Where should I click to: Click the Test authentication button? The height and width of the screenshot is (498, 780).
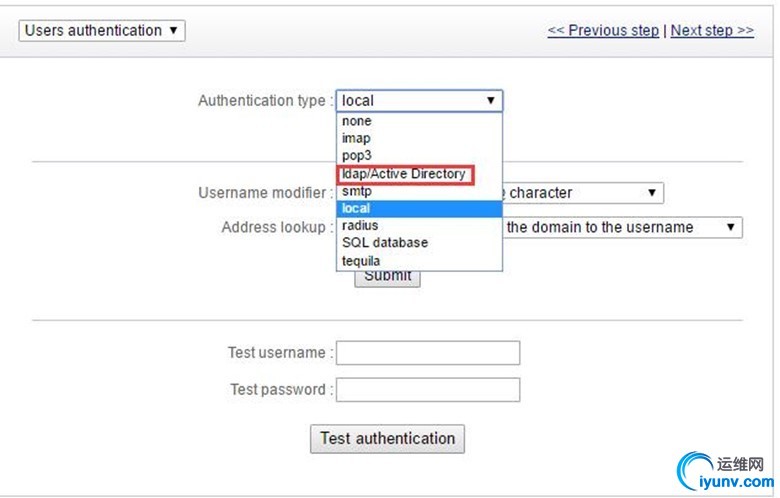(x=388, y=439)
